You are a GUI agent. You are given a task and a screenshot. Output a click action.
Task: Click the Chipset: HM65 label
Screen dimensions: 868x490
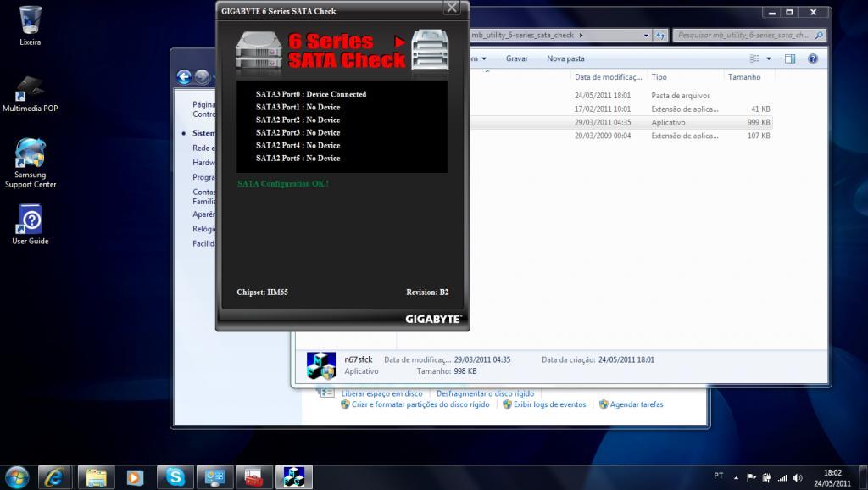(x=263, y=292)
